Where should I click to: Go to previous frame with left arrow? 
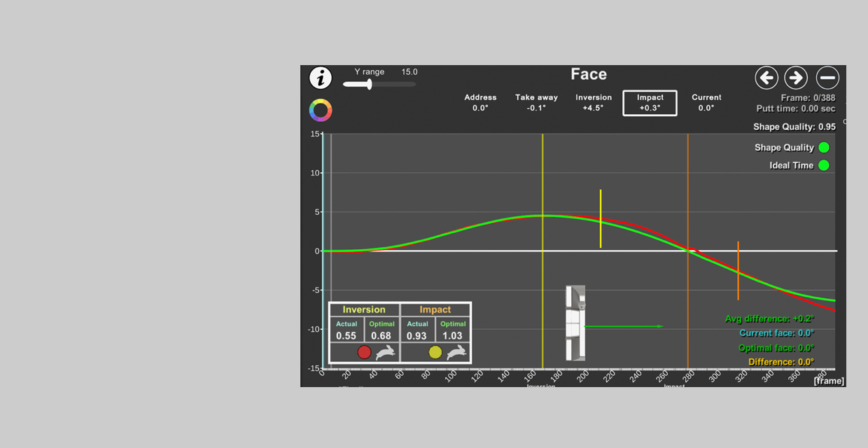point(766,78)
